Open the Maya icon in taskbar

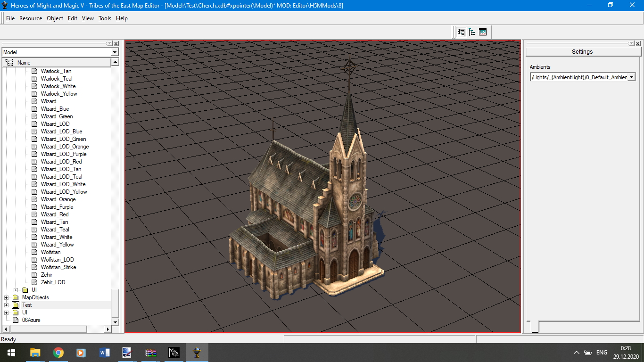pyautogui.click(x=174, y=353)
